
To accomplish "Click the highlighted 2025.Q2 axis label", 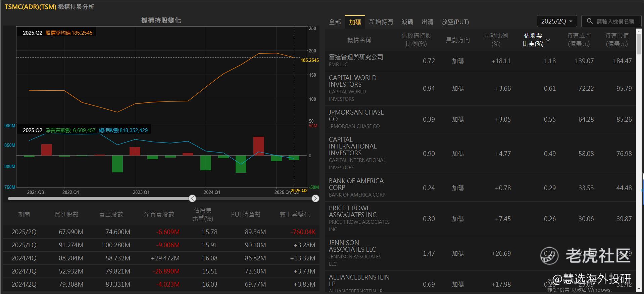I will pos(299,191).
